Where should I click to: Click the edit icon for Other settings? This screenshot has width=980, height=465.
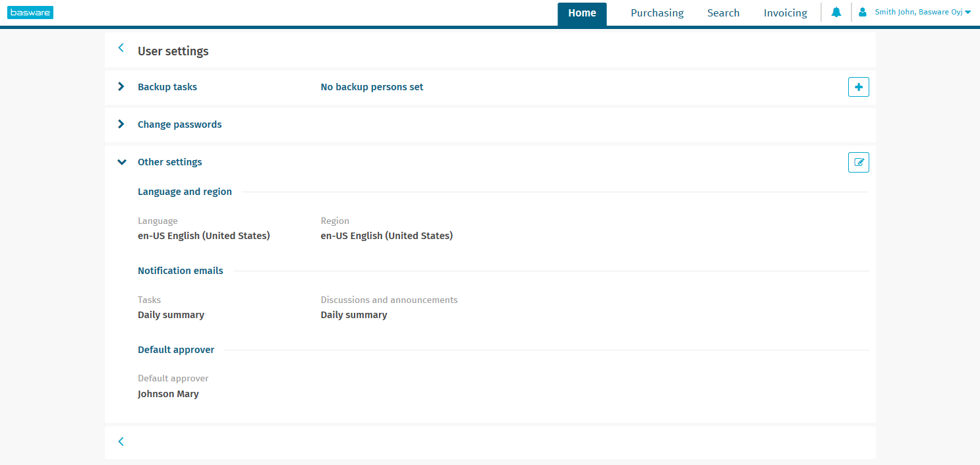tap(858, 162)
